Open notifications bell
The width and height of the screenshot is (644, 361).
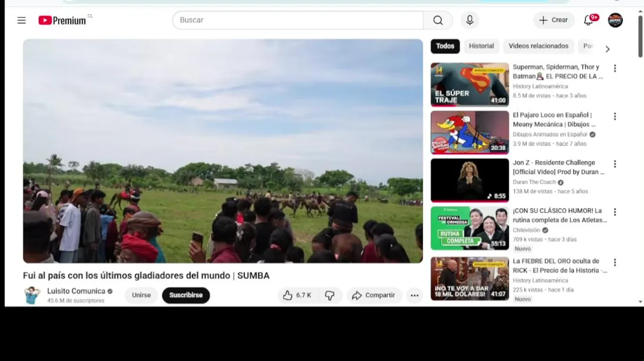[589, 20]
